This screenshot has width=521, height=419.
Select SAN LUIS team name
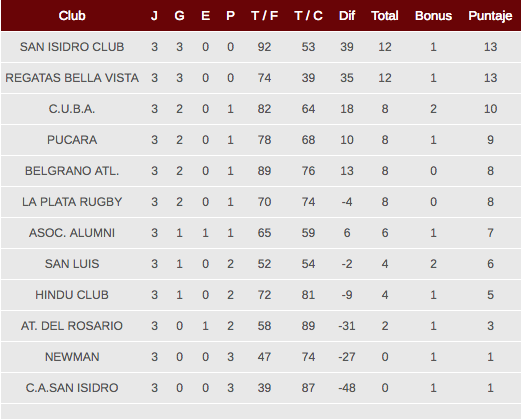click(x=72, y=264)
